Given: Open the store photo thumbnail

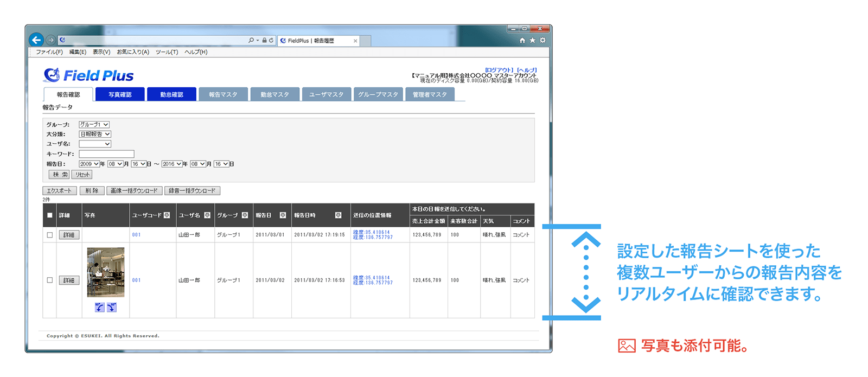Looking at the screenshot, I should pyautogui.click(x=106, y=272).
